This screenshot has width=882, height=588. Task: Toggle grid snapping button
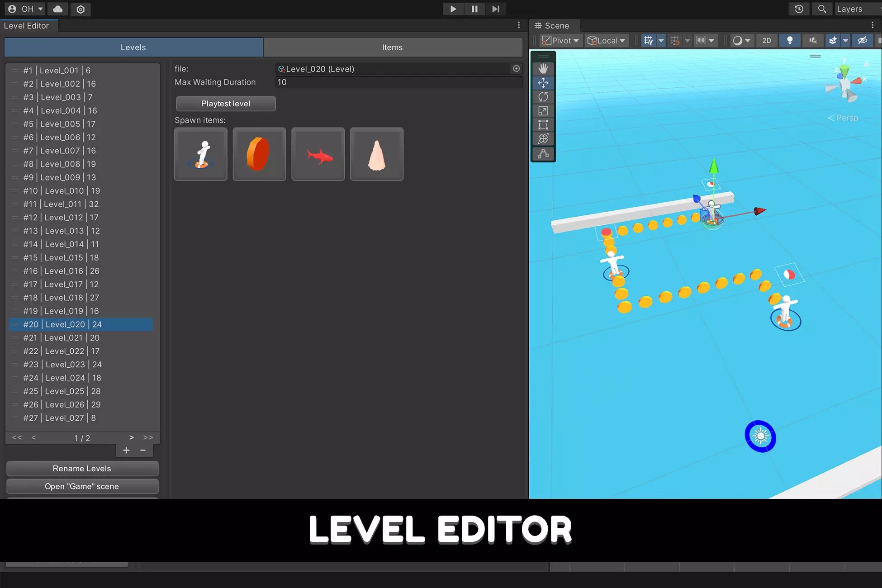[675, 41]
